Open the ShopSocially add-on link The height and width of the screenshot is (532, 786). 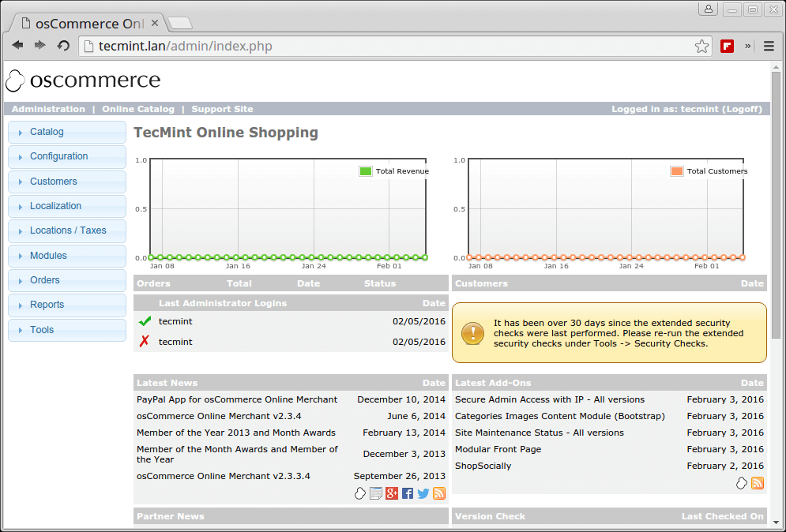coord(483,466)
